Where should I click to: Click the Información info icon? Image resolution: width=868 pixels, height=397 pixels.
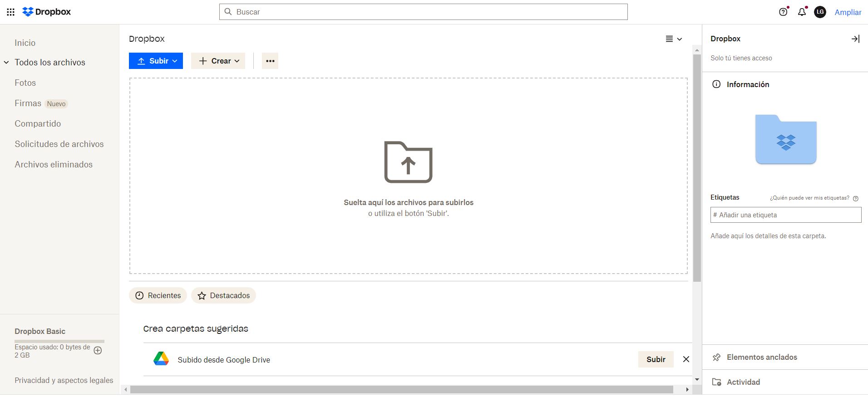click(x=716, y=84)
